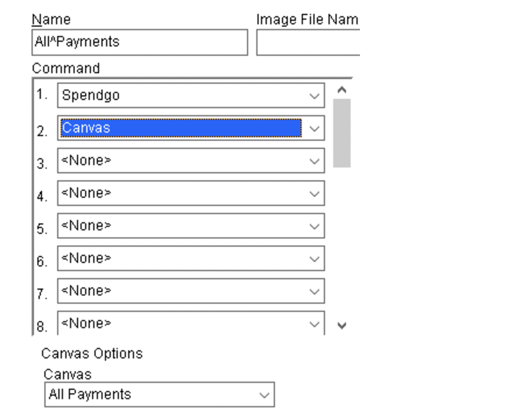Expand the command 4 <None> dropdown
The width and height of the screenshot is (523, 420).
314,194
